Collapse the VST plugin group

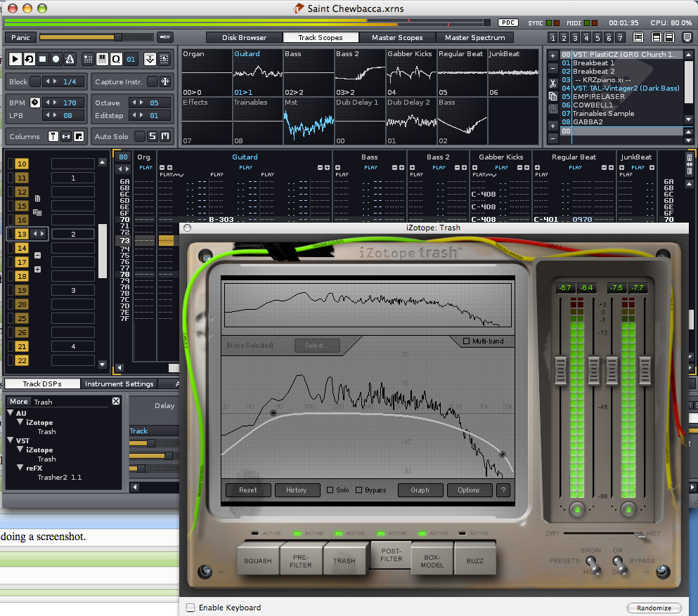pos(11,440)
